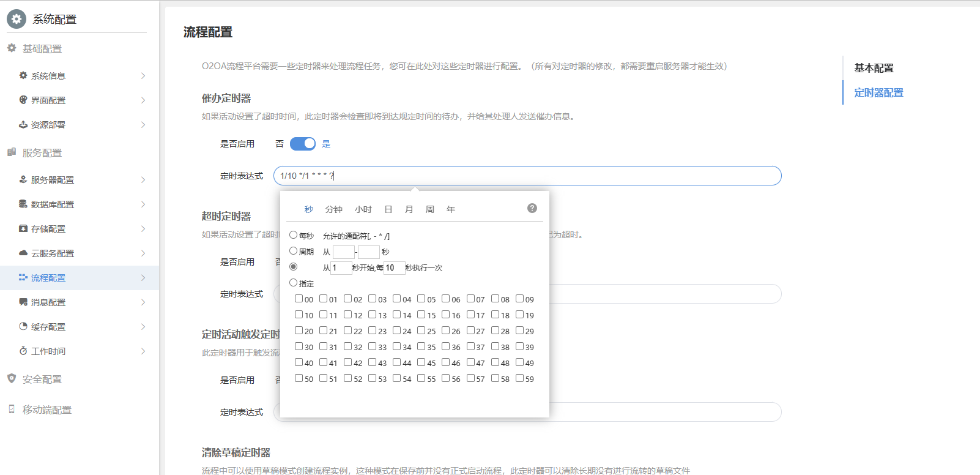Switch to the 年 tab
This screenshot has width=980, height=475.
pos(451,209)
